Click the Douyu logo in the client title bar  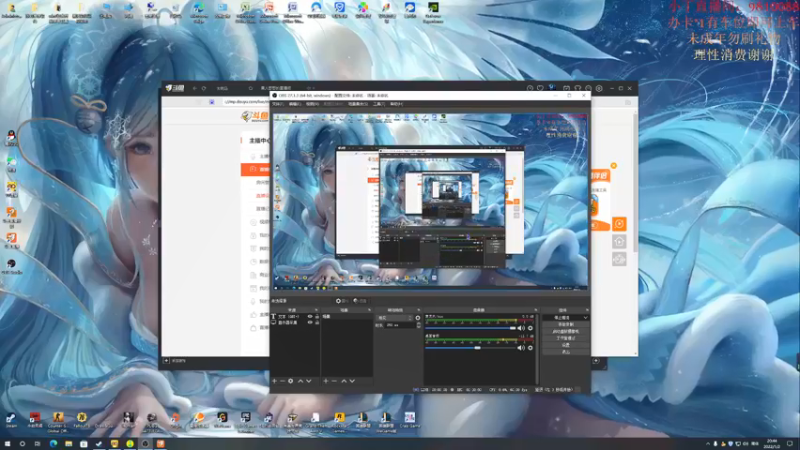(x=174, y=88)
